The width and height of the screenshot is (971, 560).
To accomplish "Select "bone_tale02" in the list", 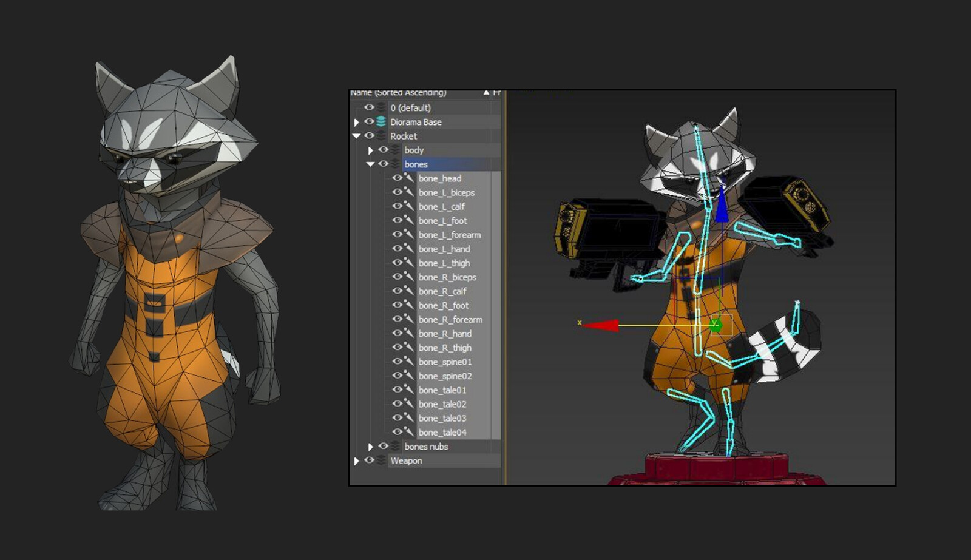I will point(442,404).
